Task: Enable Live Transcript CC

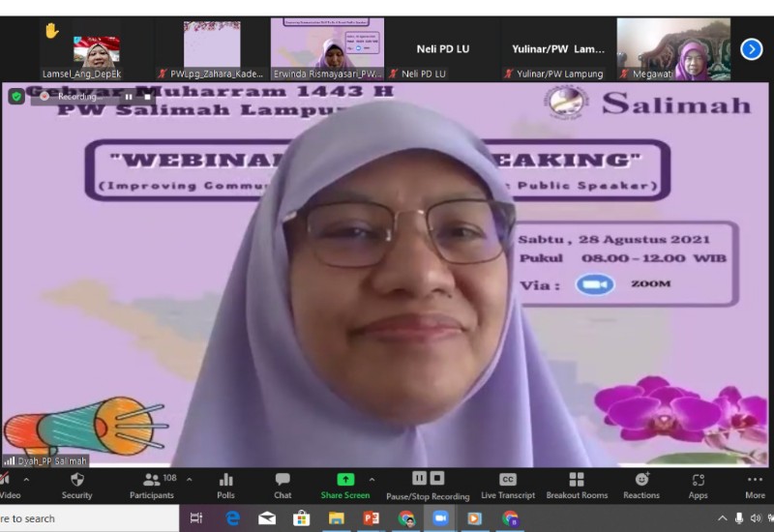Action: tap(507, 486)
